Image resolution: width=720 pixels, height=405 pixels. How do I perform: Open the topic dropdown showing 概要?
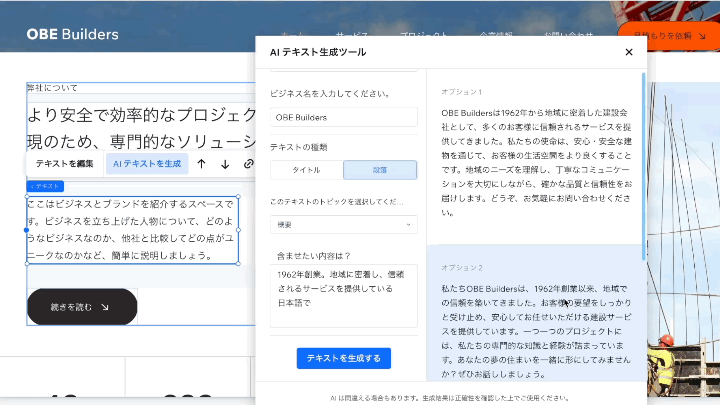point(343,225)
